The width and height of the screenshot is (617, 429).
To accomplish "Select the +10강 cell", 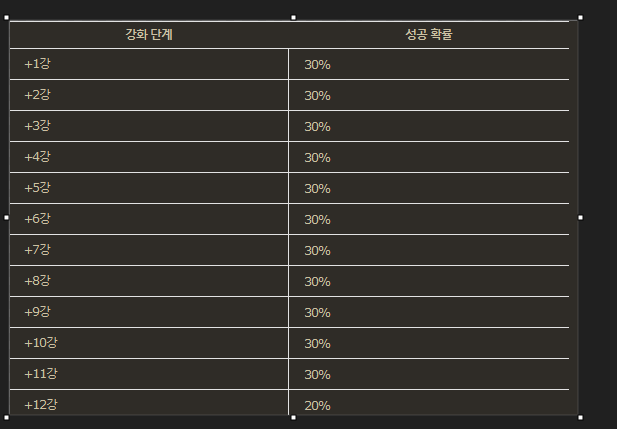I will pyautogui.click(x=41, y=343).
